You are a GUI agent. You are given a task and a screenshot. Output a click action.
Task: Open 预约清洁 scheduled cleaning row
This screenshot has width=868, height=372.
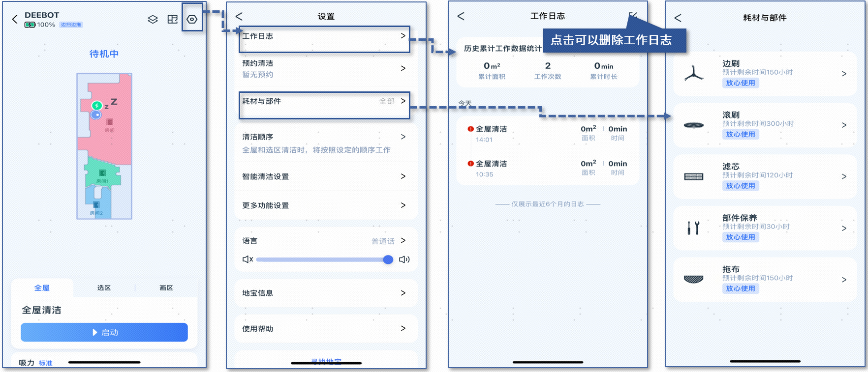[x=324, y=68]
